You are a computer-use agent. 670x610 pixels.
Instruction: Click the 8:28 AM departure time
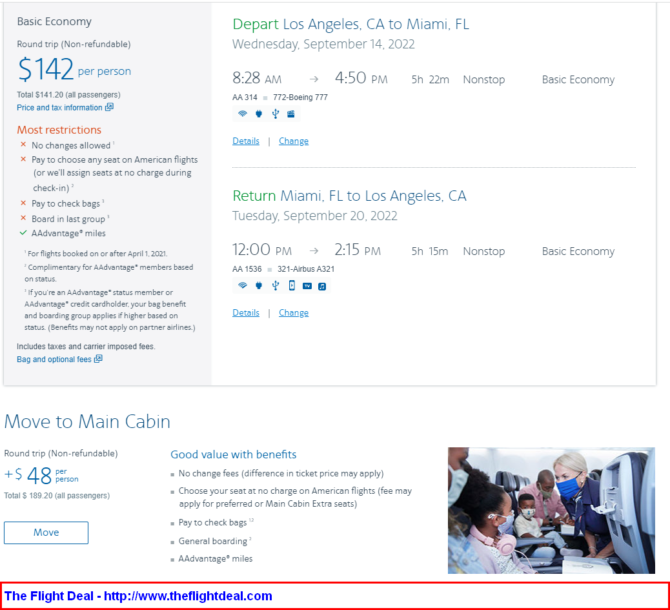257,78
